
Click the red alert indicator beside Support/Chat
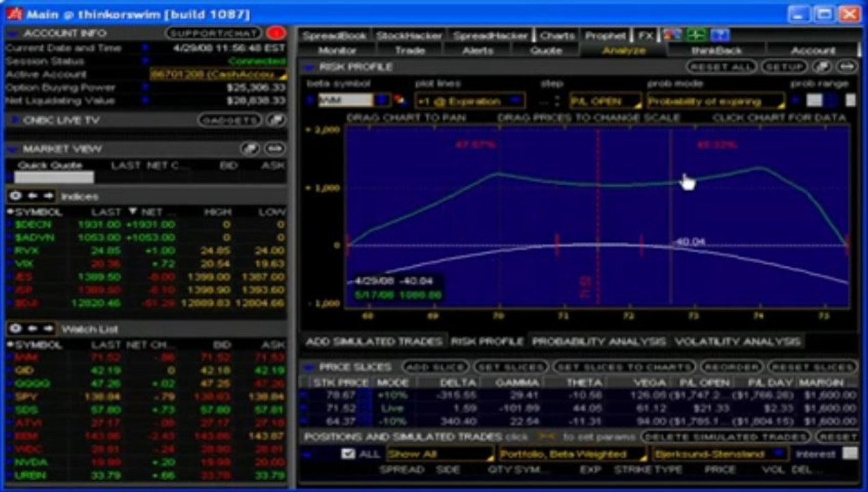pos(276,33)
